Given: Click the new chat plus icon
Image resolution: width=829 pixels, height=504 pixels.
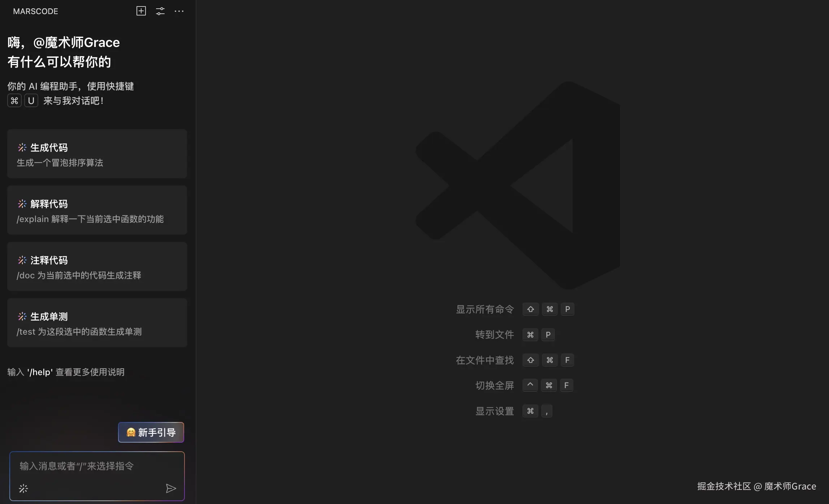Looking at the screenshot, I should [141, 11].
